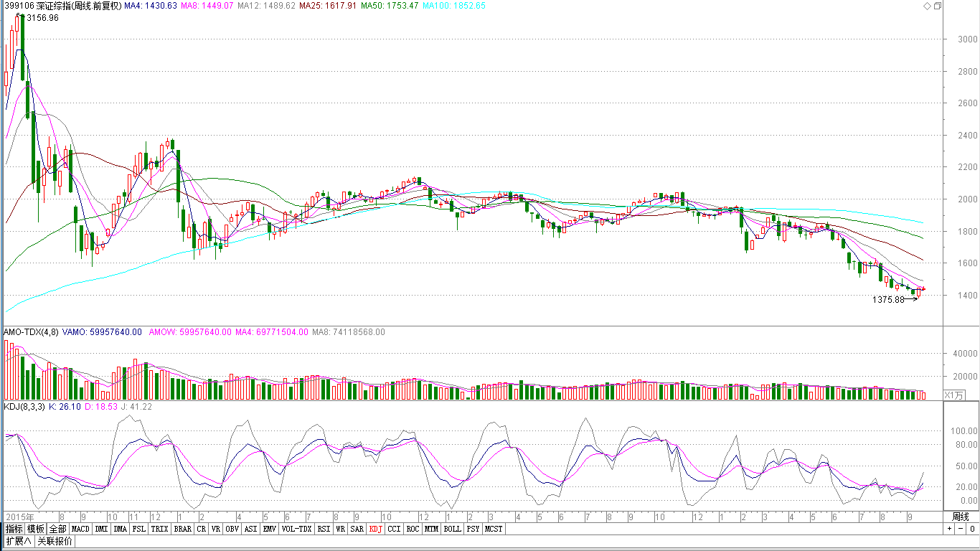The width and height of the screenshot is (980, 551).
Task: Select the VR indicator tab
Action: [x=216, y=529]
